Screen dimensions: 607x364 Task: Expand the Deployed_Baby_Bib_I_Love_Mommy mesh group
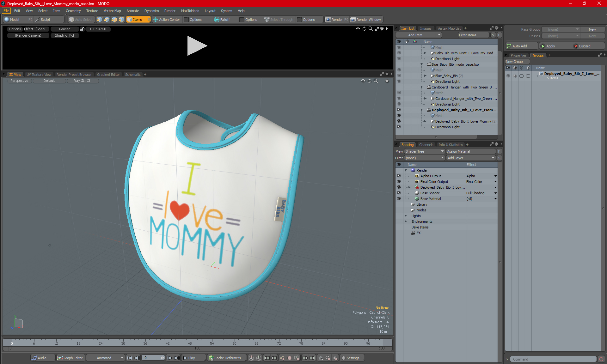(425, 121)
